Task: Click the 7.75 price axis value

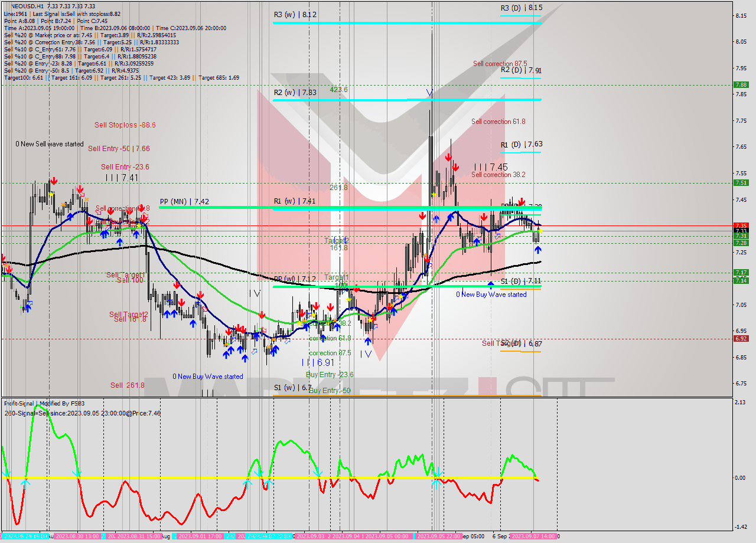Action: tap(742, 120)
